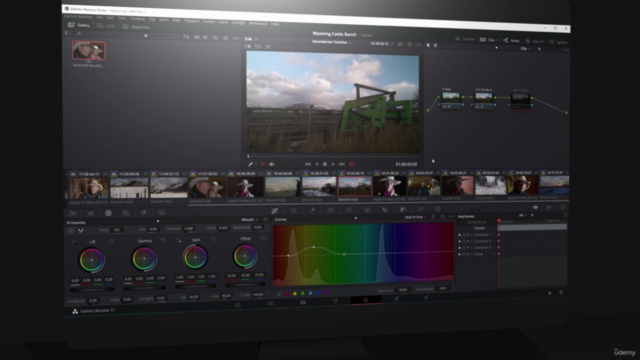Click the Gain white point picker
Viewport: 640px width, 360px height.
pos(179,240)
